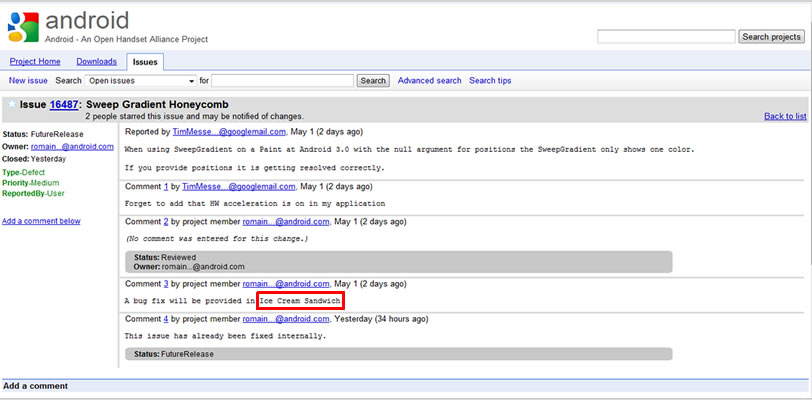The image size is (812, 400).
Task: Open Comment 1 permalink number
Action: 166,186
